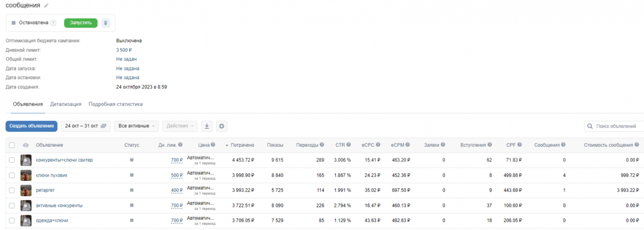Image resolution: width=644 pixels, height=230 pixels.
Task: Switch to the Объявления tab
Action: coord(28,104)
